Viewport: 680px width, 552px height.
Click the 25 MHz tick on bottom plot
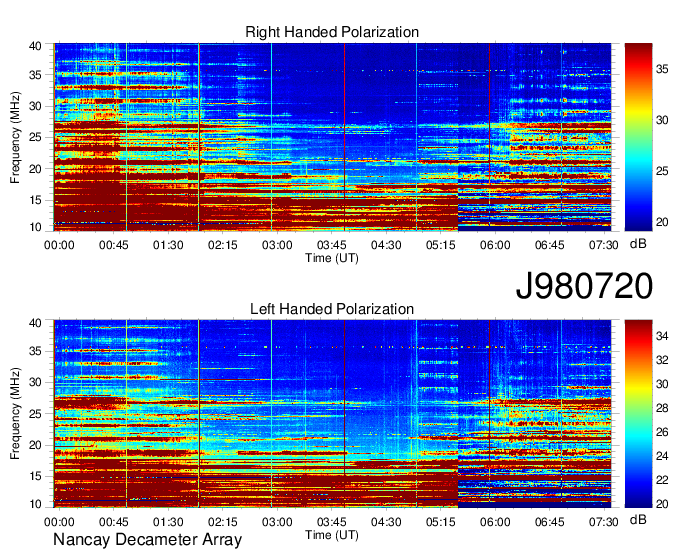(35, 414)
